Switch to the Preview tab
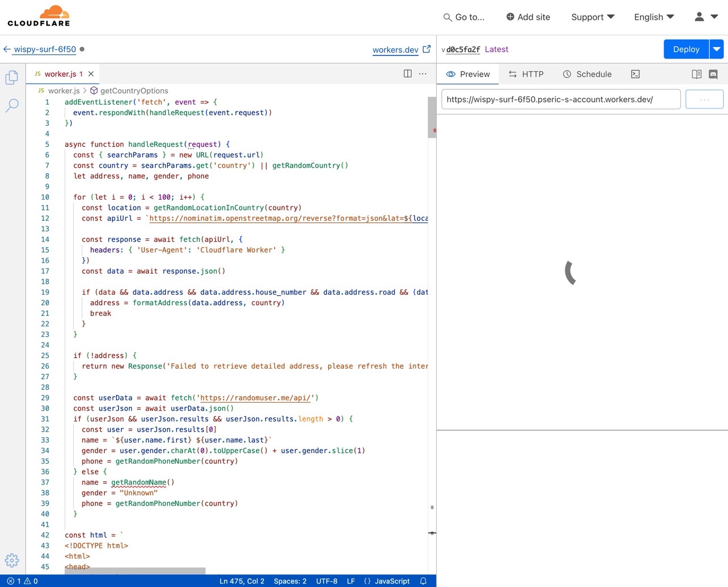728x587 pixels. (468, 74)
